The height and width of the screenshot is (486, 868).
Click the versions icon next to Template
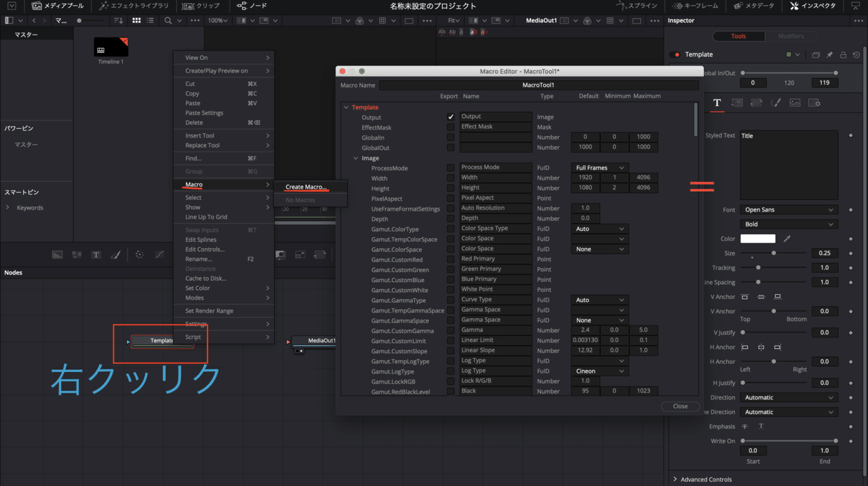tap(816, 55)
